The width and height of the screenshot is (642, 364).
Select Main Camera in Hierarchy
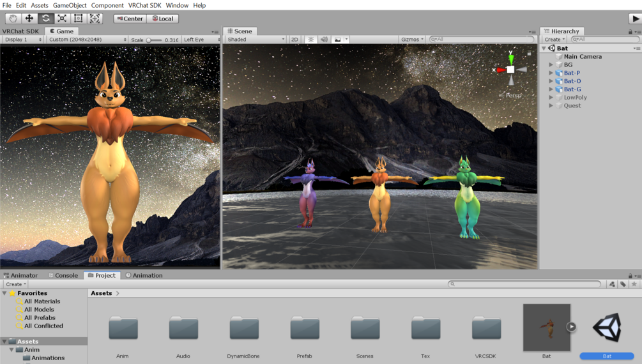click(583, 56)
